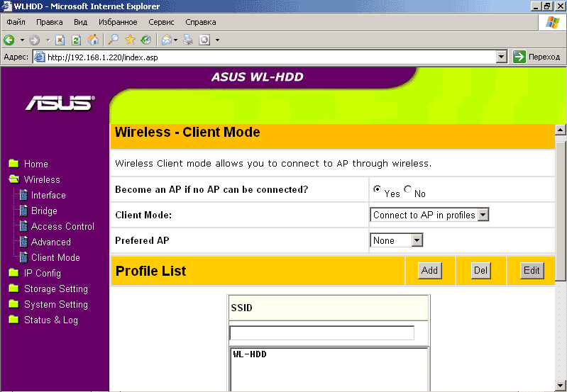Click the ASUS logo in sidebar
567x392 pixels.
click(60, 103)
